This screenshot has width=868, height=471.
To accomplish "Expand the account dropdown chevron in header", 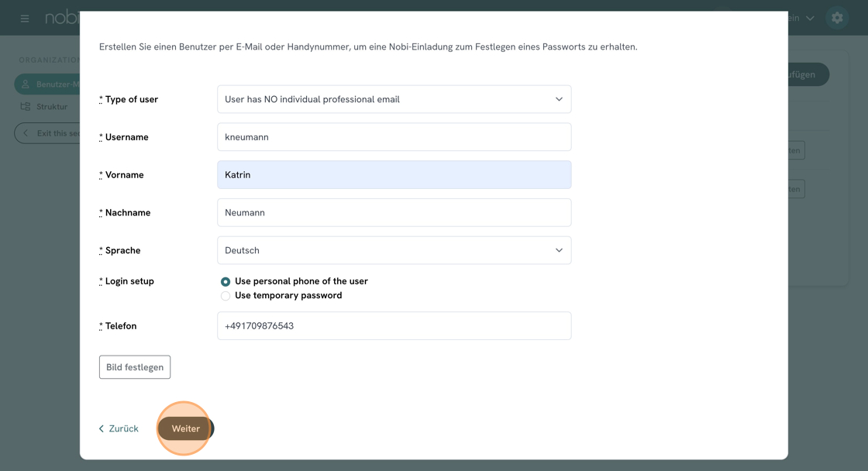I will point(810,18).
